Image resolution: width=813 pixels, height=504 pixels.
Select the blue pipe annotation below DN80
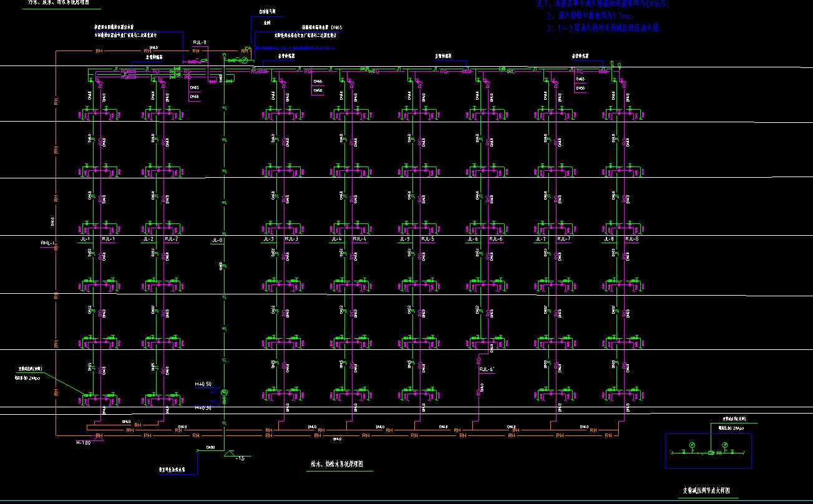click(x=172, y=470)
